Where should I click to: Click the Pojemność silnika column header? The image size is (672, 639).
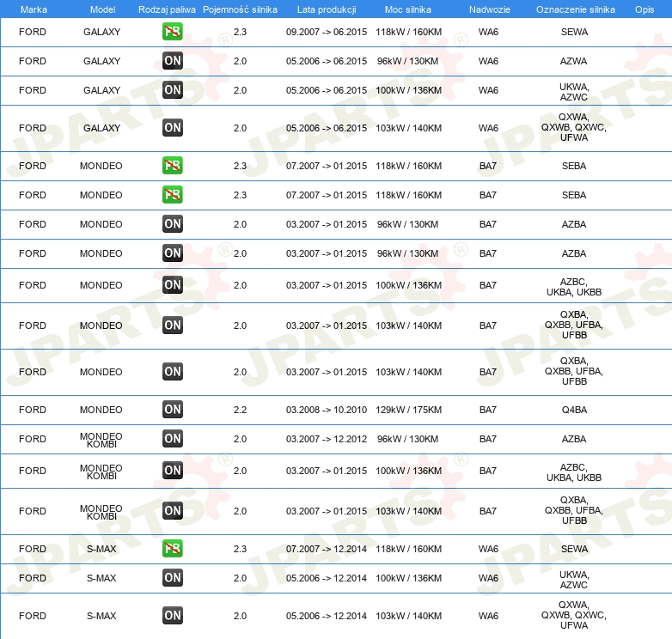240,9
